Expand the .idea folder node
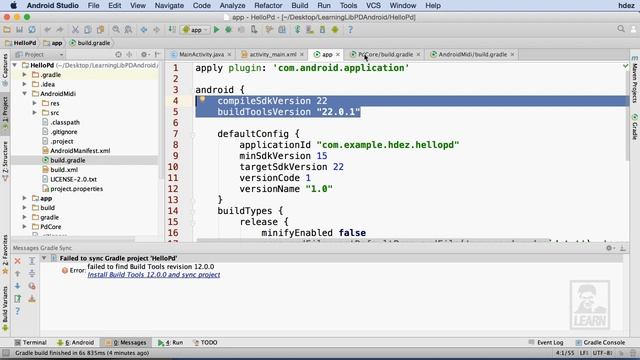The image size is (640, 360). [x=24, y=84]
